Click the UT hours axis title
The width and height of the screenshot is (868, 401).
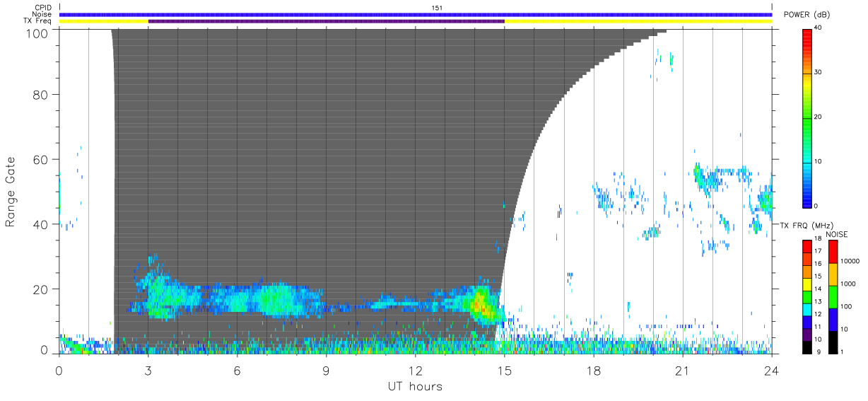click(415, 386)
